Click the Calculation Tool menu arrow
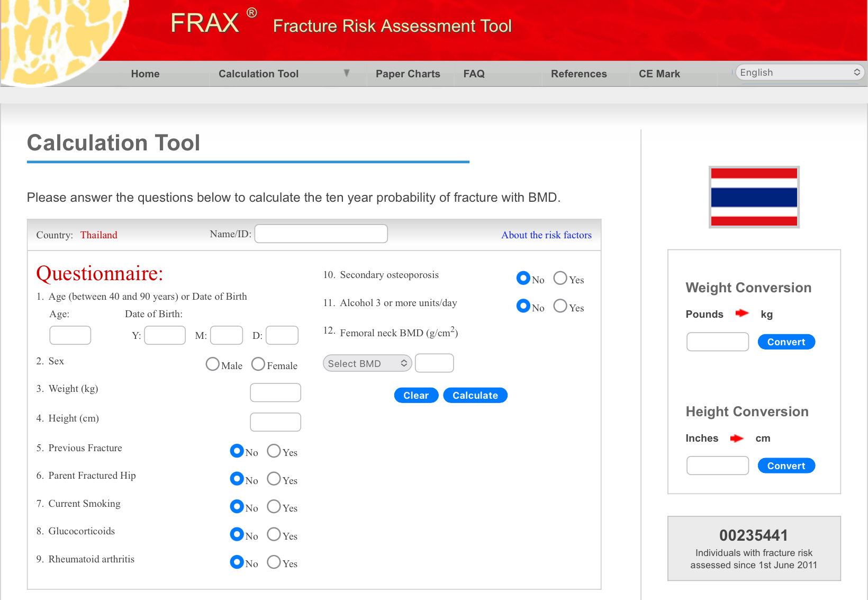Image resolution: width=868 pixels, height=600 pixels. (346, 73)
